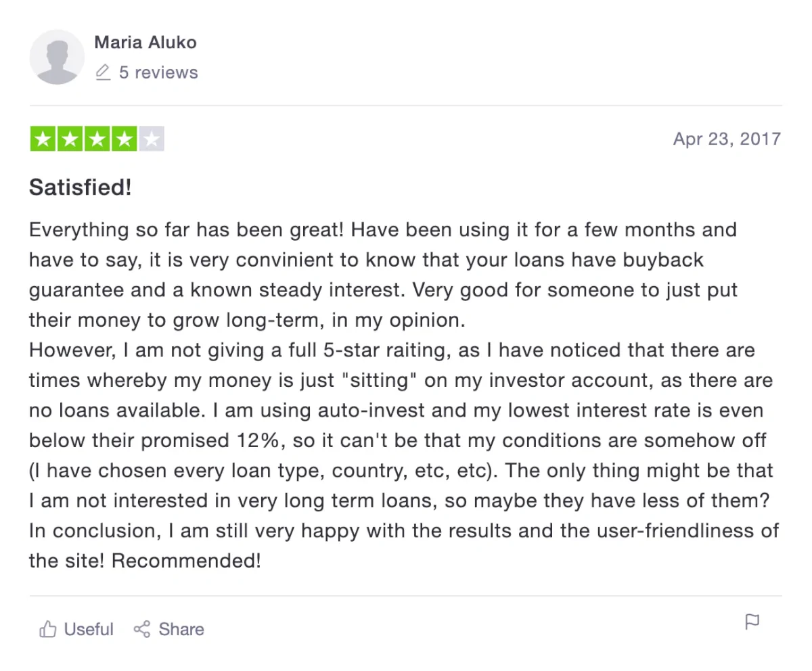This screenshot has width=812, height=671.
Task: Click the third green rating star
Action: tap(97, 139)
